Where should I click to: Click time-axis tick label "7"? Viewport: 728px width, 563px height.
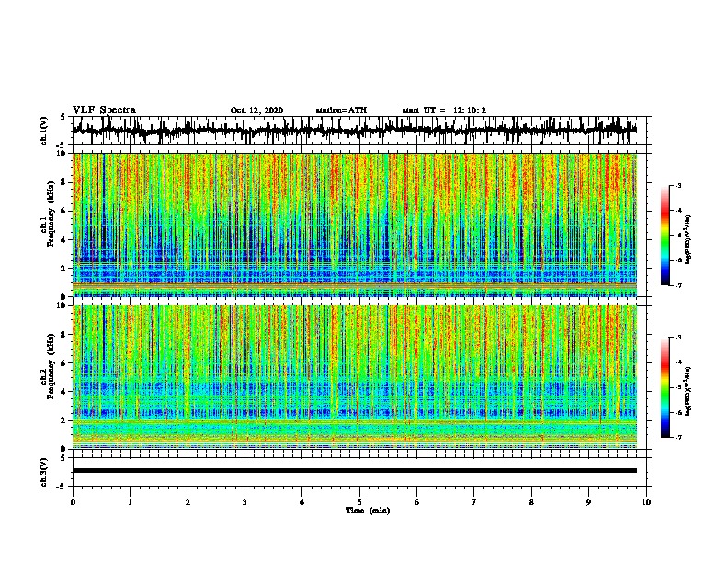click(474, 501)
